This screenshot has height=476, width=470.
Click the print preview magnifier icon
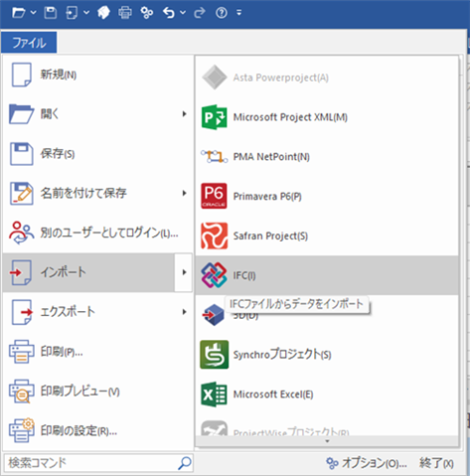(22, 392)
